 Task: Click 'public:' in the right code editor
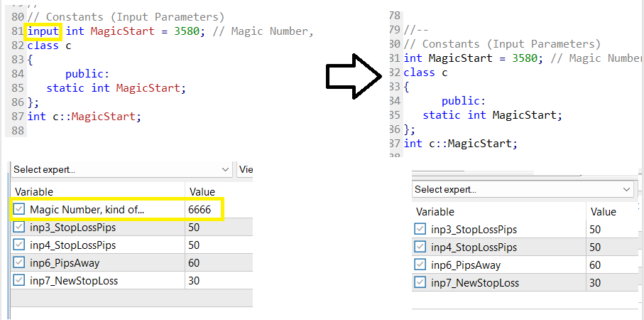[x=464, y=101]
